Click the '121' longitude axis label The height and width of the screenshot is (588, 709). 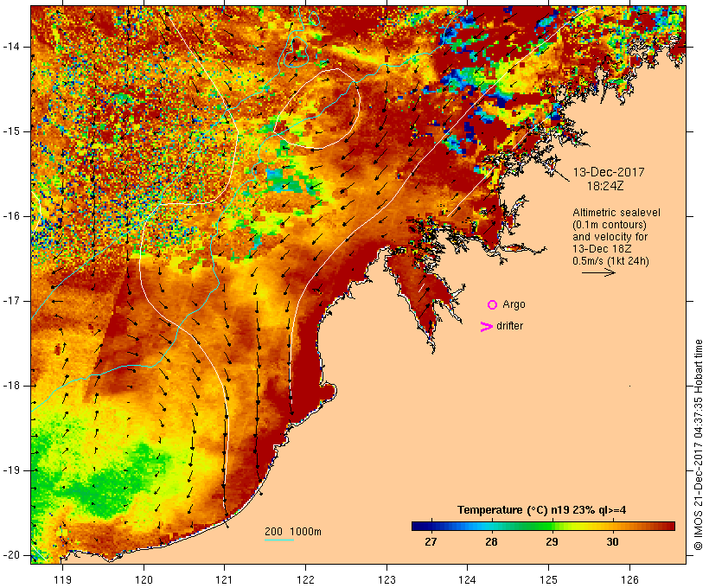tap(224, 580)
